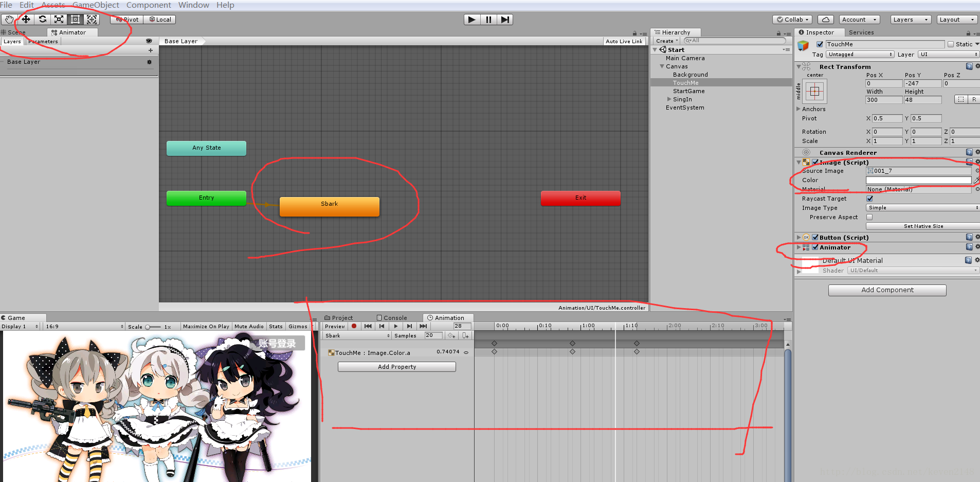Screen dimensions: 980x482
Task: Expand SingIn in Hierarchy
Action: tap(669, 99)
